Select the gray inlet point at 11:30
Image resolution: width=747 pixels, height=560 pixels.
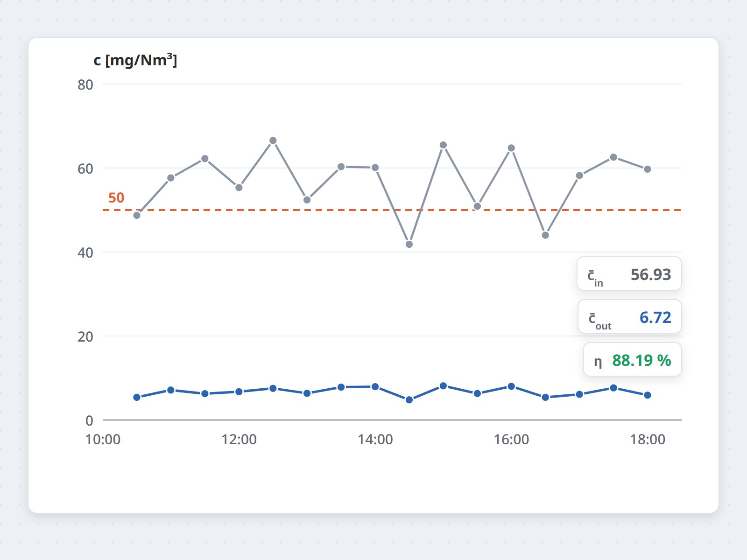205,159
